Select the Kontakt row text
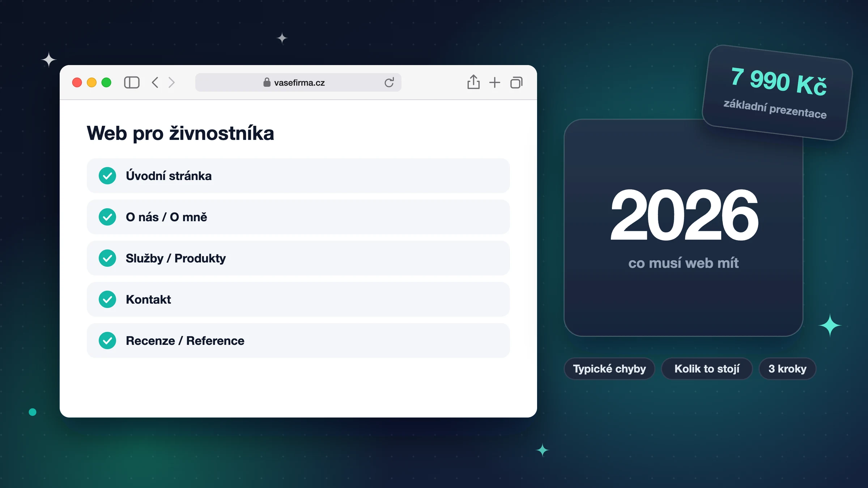 (148, 299)
